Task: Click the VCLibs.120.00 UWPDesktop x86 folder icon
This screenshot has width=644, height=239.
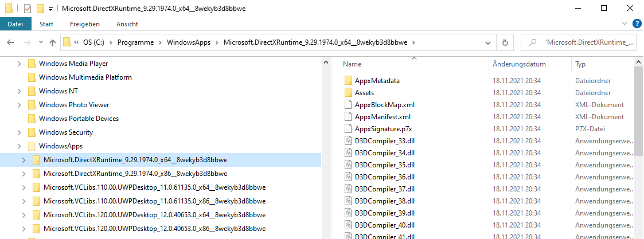Action: pos(36,228)
